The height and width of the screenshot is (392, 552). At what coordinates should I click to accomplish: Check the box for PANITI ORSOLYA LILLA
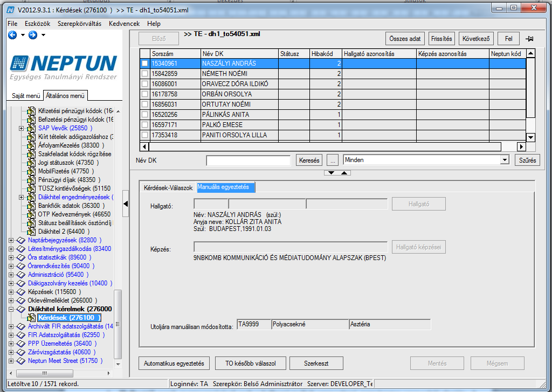(x=144, y=135)
